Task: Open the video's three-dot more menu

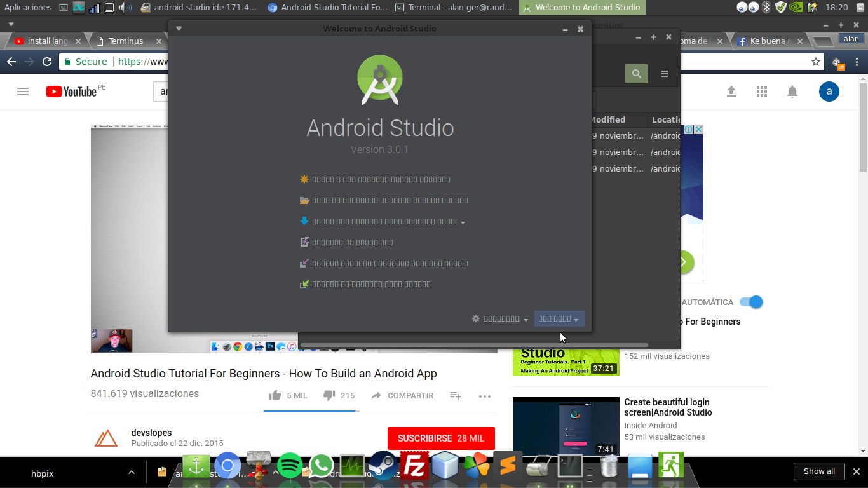Action: point(485,396)
